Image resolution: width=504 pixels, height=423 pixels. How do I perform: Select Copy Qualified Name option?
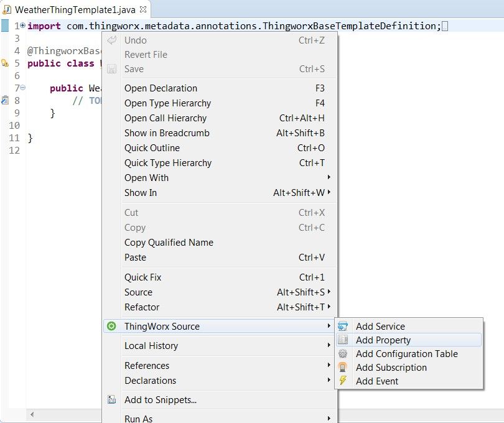click(x=169, y=243)
